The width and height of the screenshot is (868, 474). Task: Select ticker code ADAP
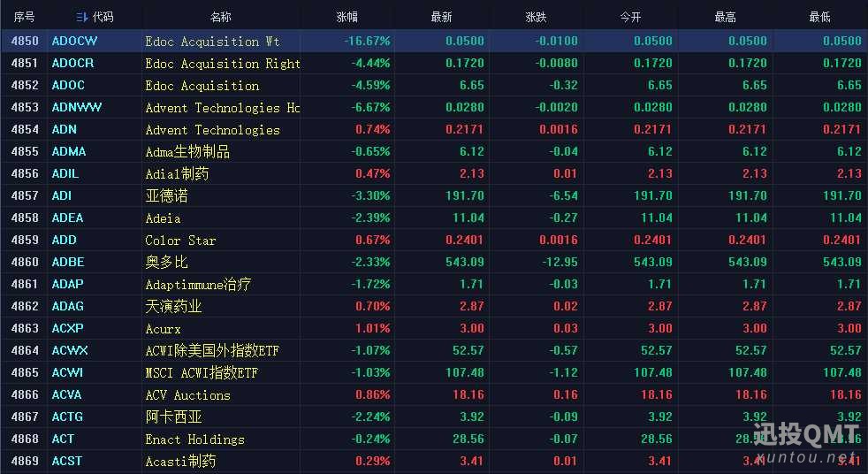[67, 284]
